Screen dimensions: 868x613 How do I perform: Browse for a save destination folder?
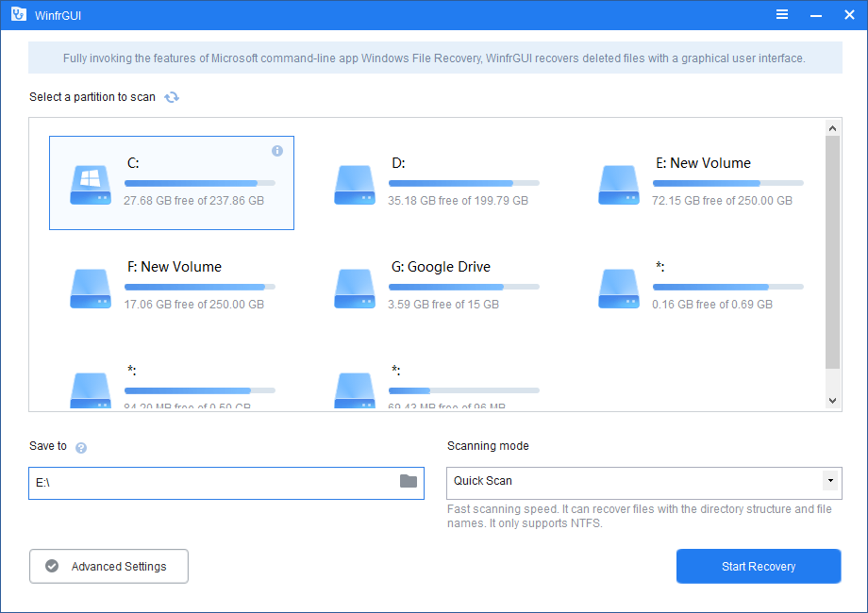point(409,483)
